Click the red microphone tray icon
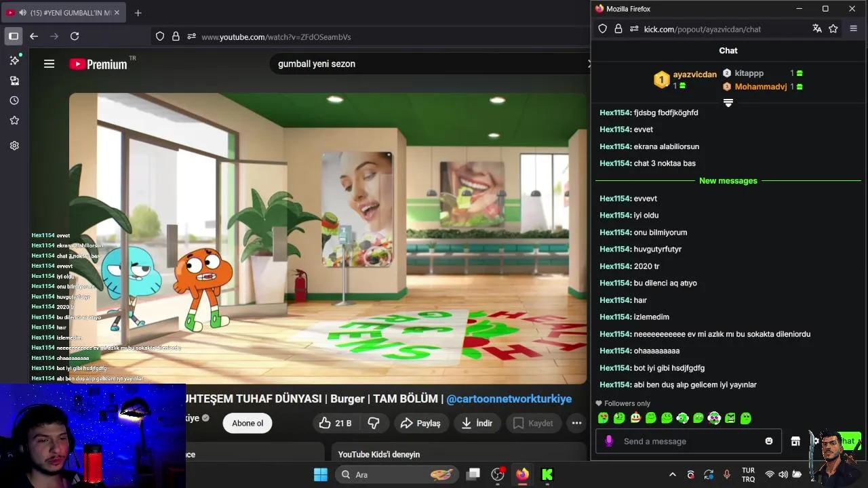 tap(727, 474)
